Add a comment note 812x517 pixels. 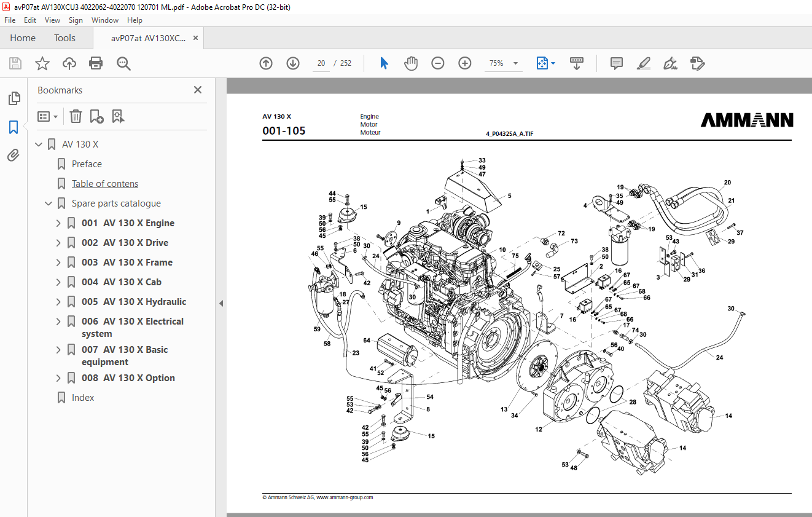[617, 63]
